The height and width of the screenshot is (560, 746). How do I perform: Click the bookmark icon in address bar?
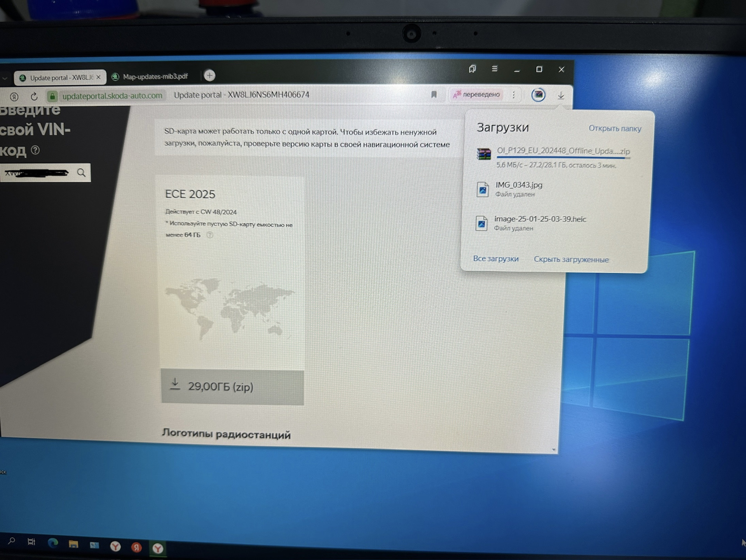coord(434,94)
